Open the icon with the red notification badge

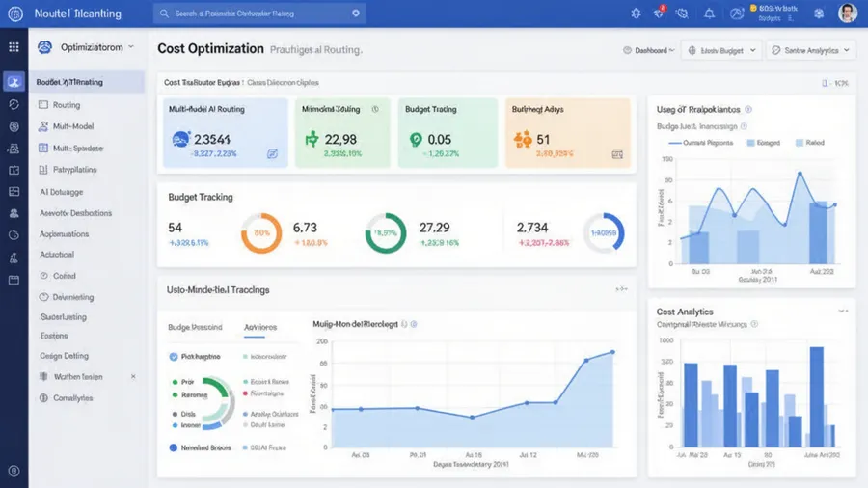pos(659,13)
